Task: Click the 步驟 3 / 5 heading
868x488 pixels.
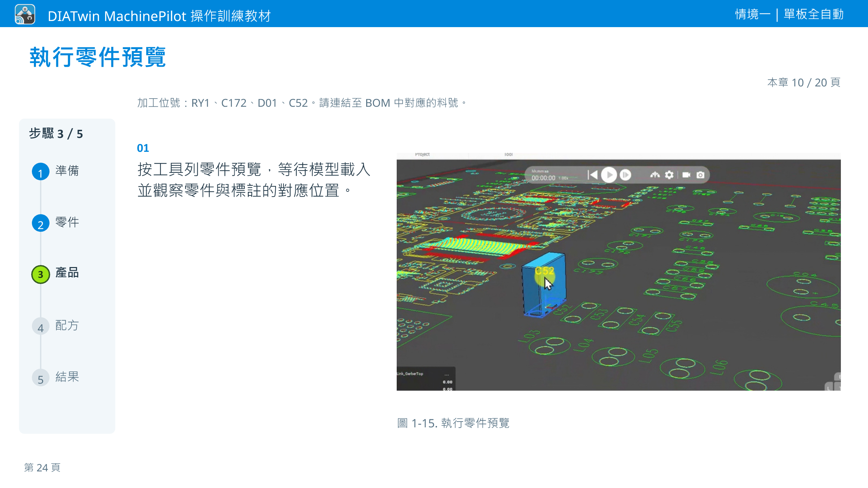Action: point(56,134)
